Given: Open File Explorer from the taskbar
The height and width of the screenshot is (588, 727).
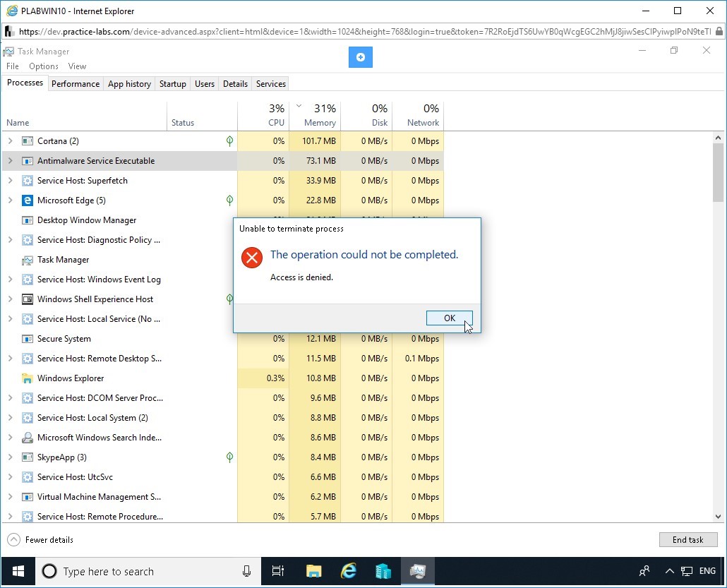Looking at the screenshot, I should click(x=314, y=571).
